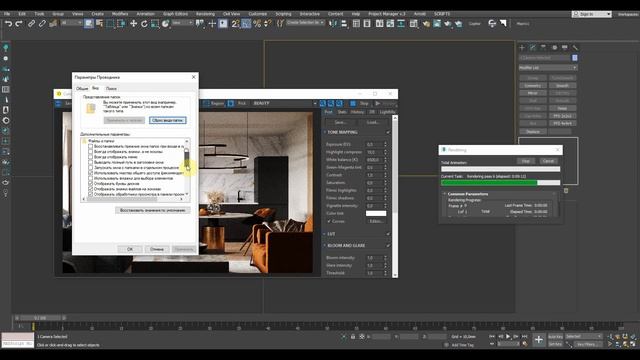
Task: Open the Modifiers menu
Action: (x=120, y=14)
